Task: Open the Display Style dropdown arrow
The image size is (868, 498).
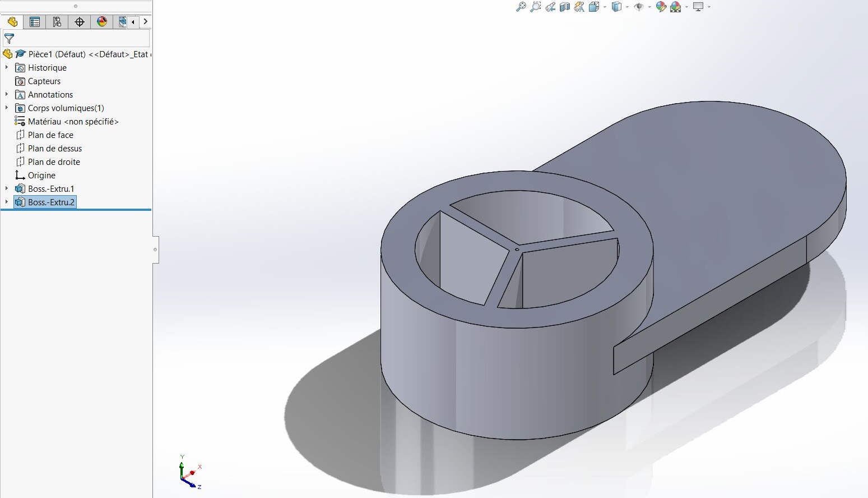Action: pos(627,7)
